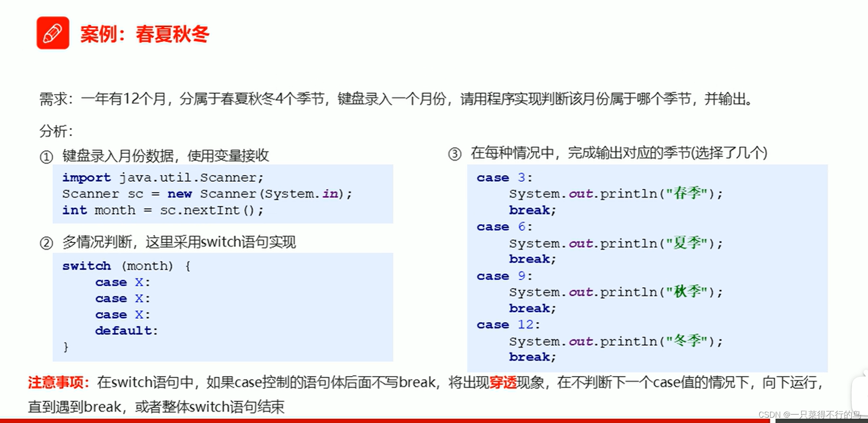
Task: Click the requirement sentence starting with 需求
Action: tap(396, 98)
